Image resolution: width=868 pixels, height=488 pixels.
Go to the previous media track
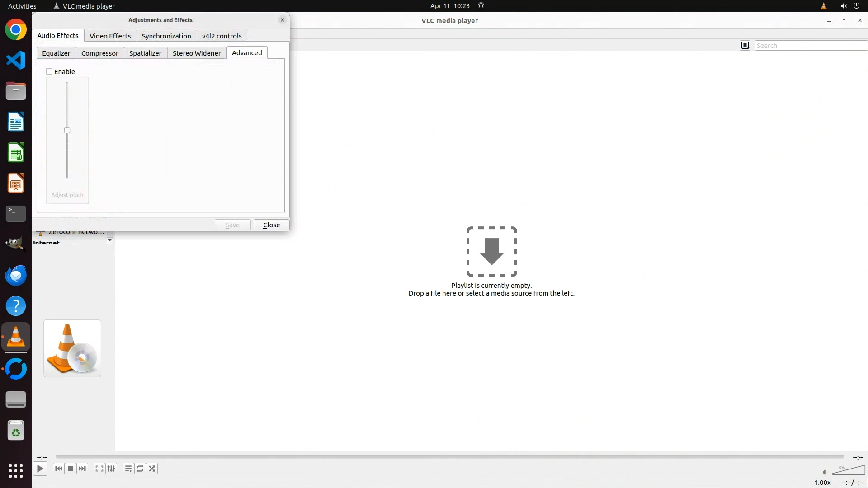click(59, 469)
